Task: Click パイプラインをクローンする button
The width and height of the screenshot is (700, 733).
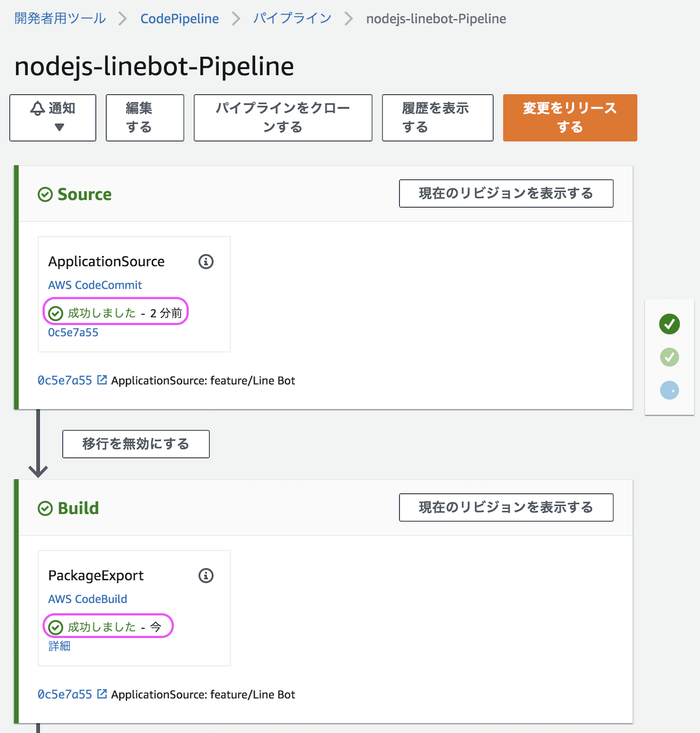Action: click(283, 118)
